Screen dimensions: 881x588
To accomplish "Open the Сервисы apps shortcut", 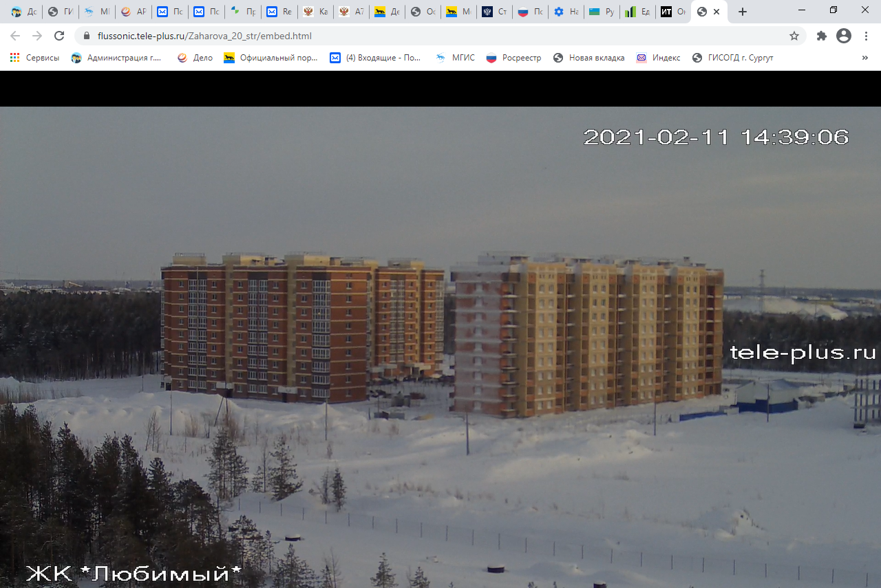I will (x=34, y=58).
